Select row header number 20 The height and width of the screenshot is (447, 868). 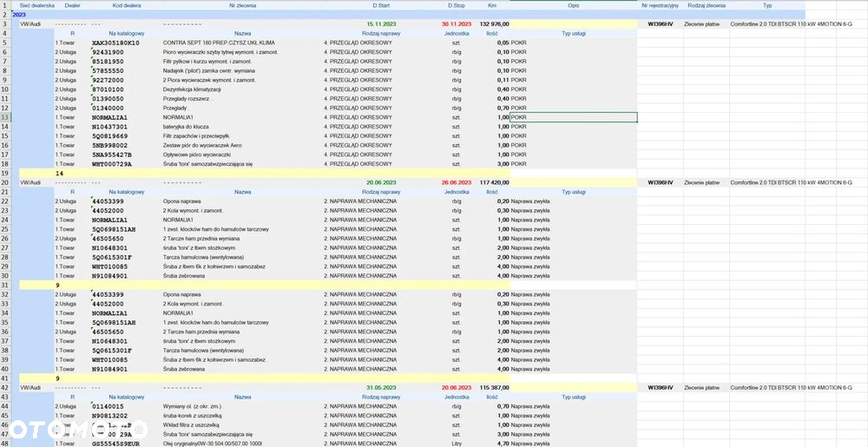[x=5, y=182]
